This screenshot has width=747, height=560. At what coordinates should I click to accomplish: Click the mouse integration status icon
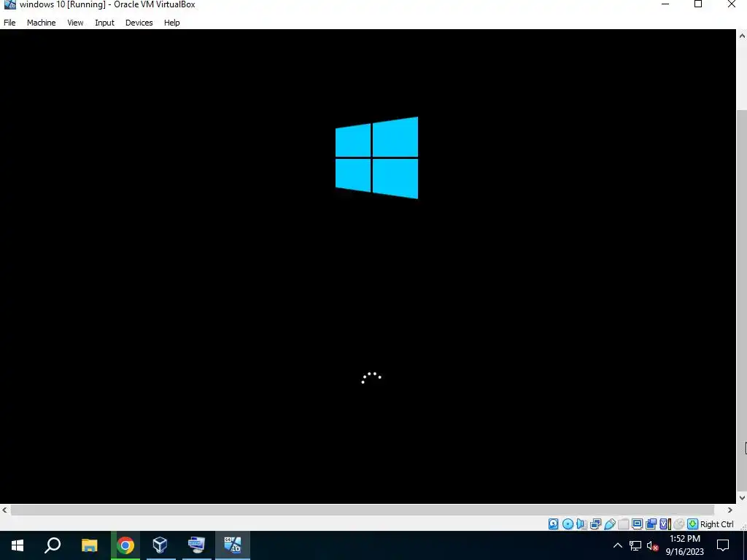(679, 524)
